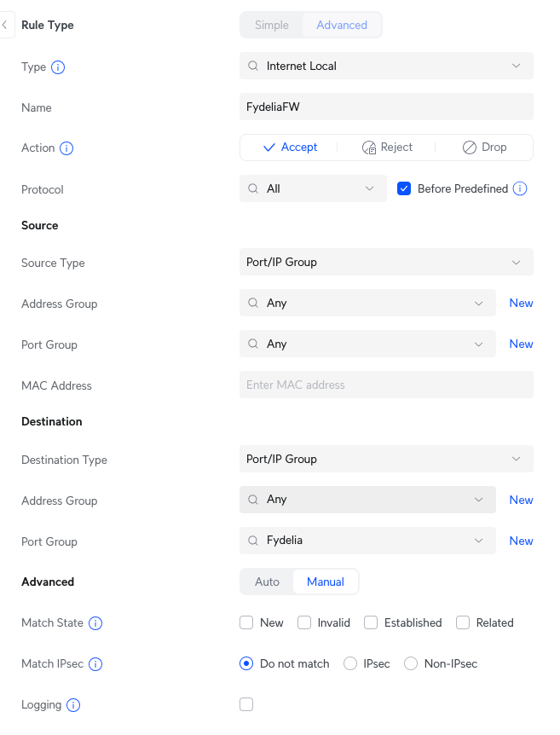
Task: Click the info icon next to Action
Action: [66, 148]
